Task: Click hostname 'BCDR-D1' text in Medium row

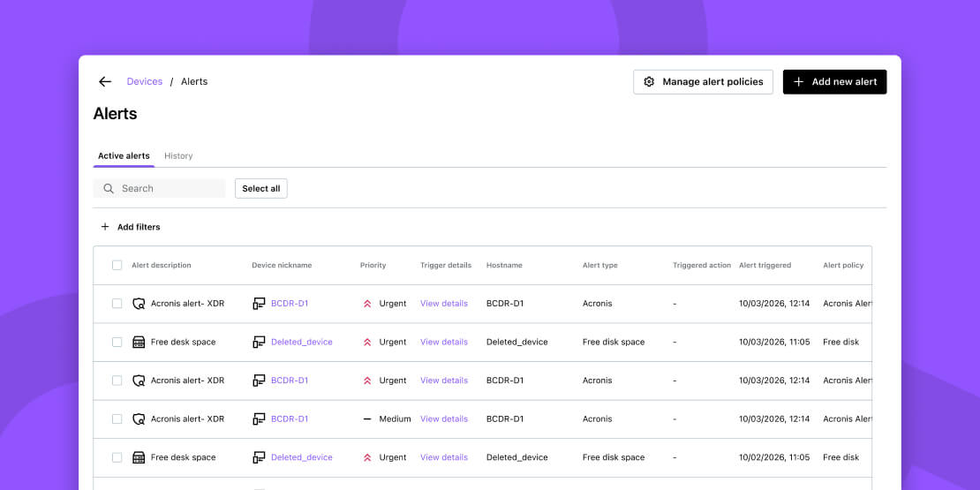Action: [505, 418]
